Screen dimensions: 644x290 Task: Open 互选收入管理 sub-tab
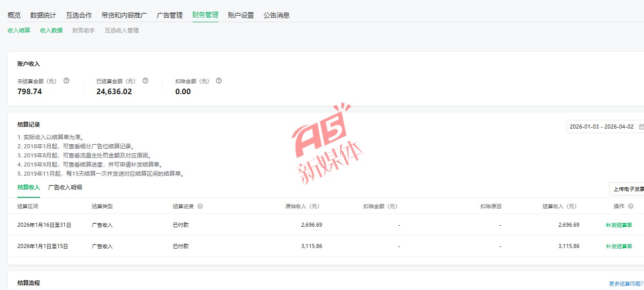pos(122,30)
